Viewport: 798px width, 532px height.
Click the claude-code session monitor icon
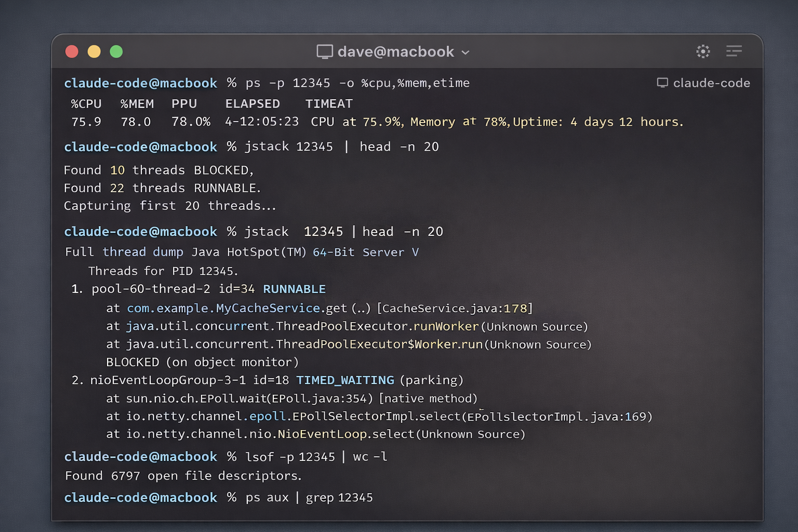click(x=662, y=82)
